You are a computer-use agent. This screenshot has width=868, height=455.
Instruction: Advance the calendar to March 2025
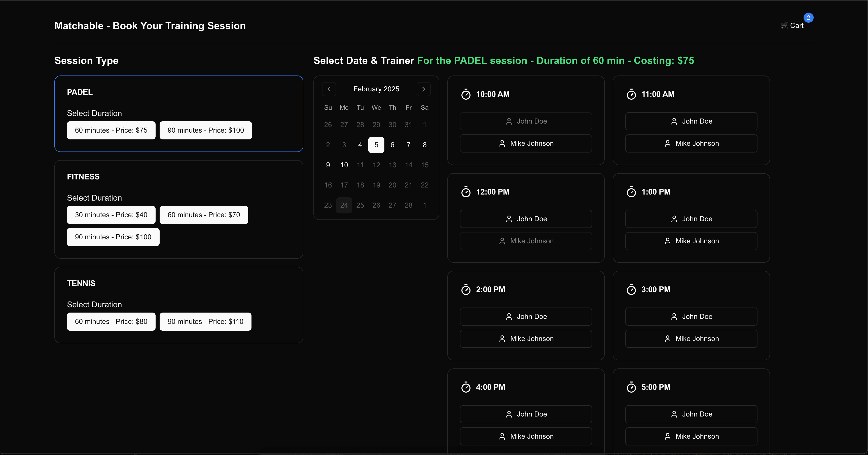424,89
